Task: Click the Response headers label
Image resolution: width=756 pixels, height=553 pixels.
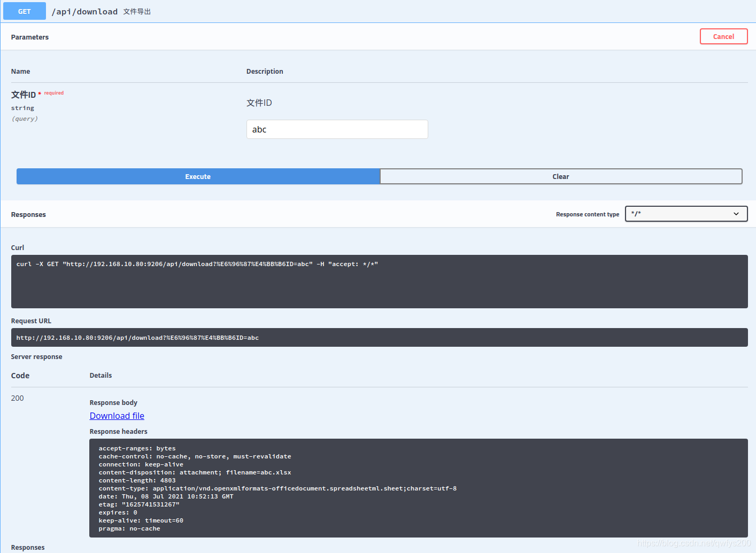Action: 119,431
